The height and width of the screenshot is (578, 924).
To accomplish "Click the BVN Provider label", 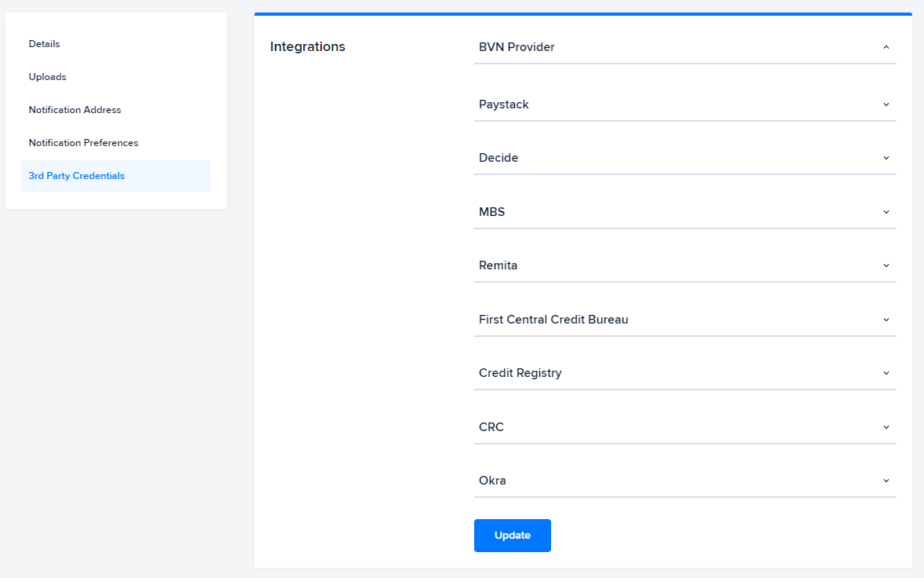I will pos(517,47).
